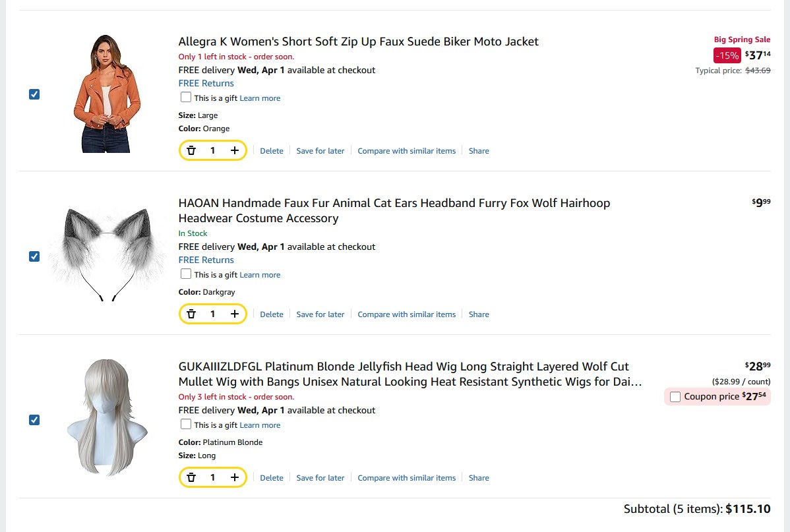Enable the $27.54 coupon price checkbox
790x532 pixels.
[x=675, y=397]
